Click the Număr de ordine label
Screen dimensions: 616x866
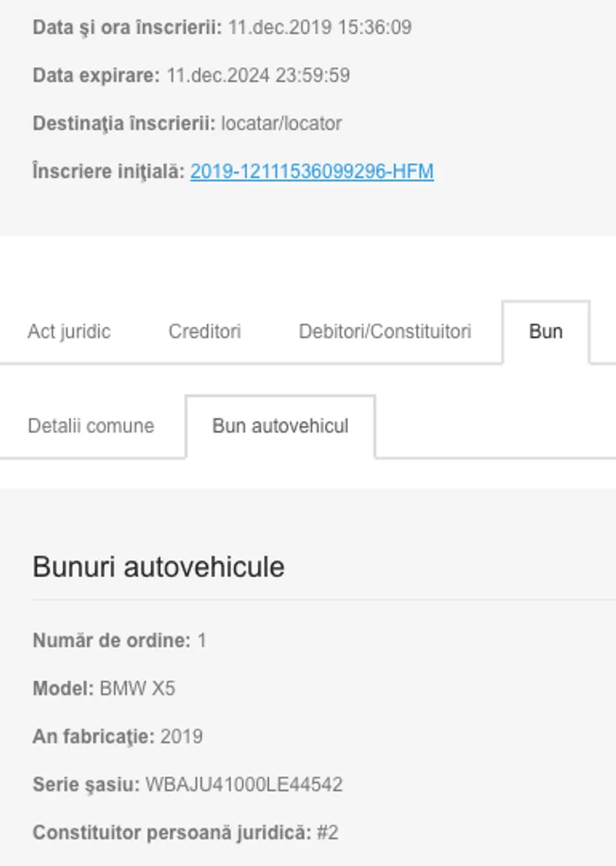[x=111, y=640]
